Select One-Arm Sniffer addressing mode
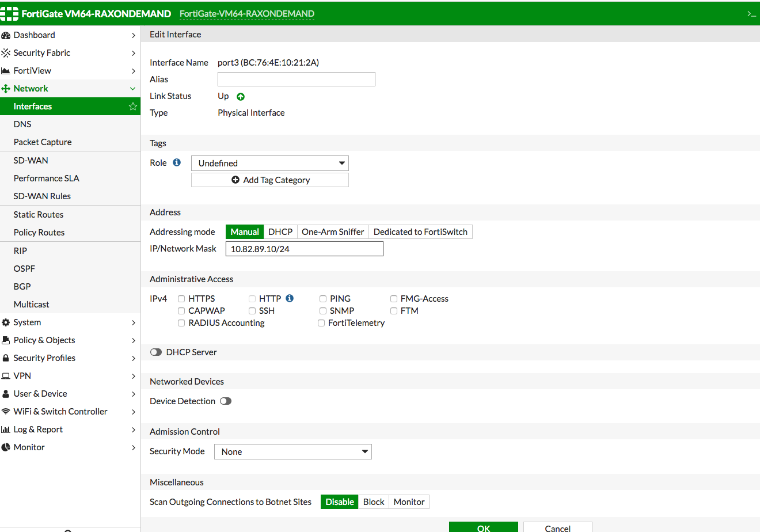The height and width of the screenshot is (532, 760). pyautogui.click(x=333, y=232)
